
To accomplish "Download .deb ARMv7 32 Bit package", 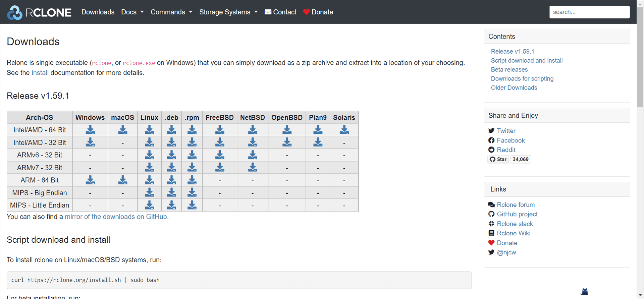I will click(172, 167).
